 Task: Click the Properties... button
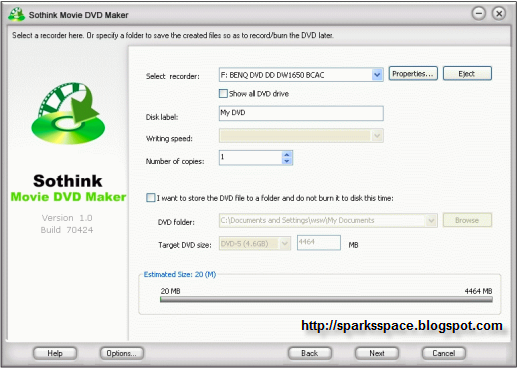(x=413, y=74)
